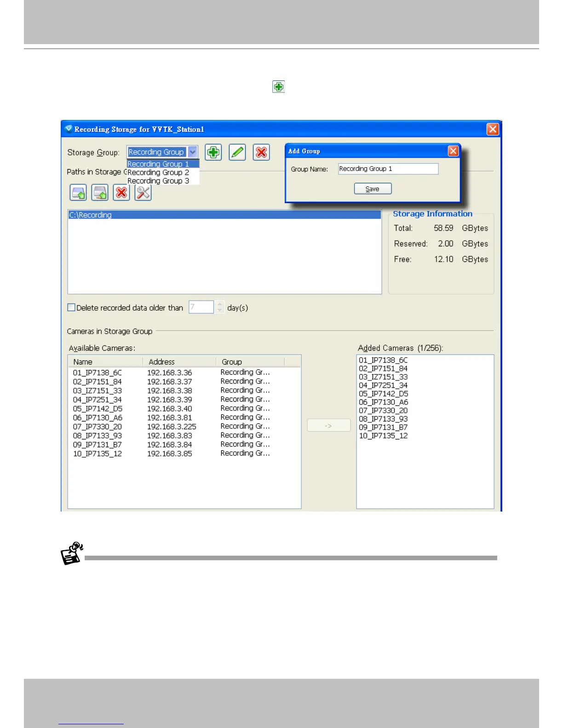Image resolution: width=563 pixels, height=728 pixels.
Task: Select the C:\Recording storage path
Action: 225,215
